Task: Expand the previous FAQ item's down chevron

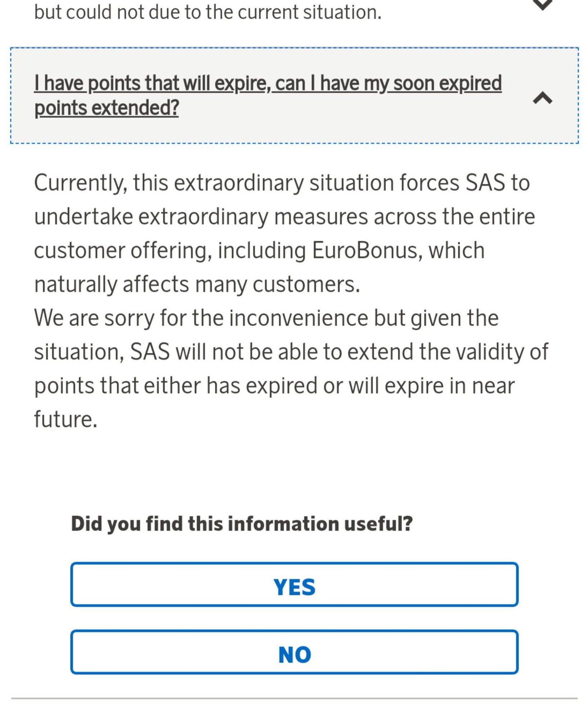Action: [542, 4]
